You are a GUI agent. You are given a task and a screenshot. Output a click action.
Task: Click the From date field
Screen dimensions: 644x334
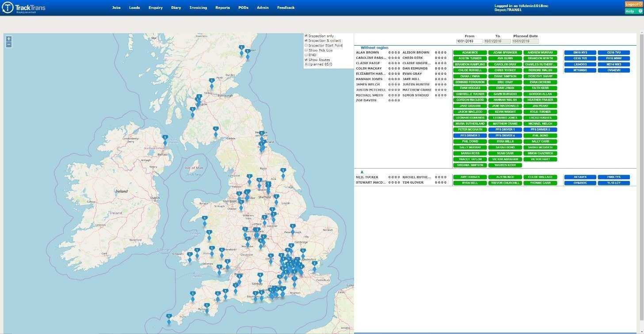point(469,41)
